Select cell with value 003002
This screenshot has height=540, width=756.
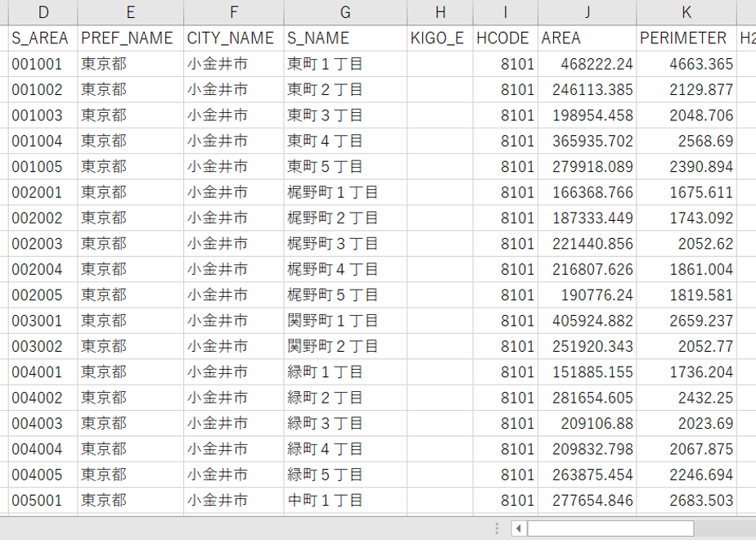[x=43, y=346]
